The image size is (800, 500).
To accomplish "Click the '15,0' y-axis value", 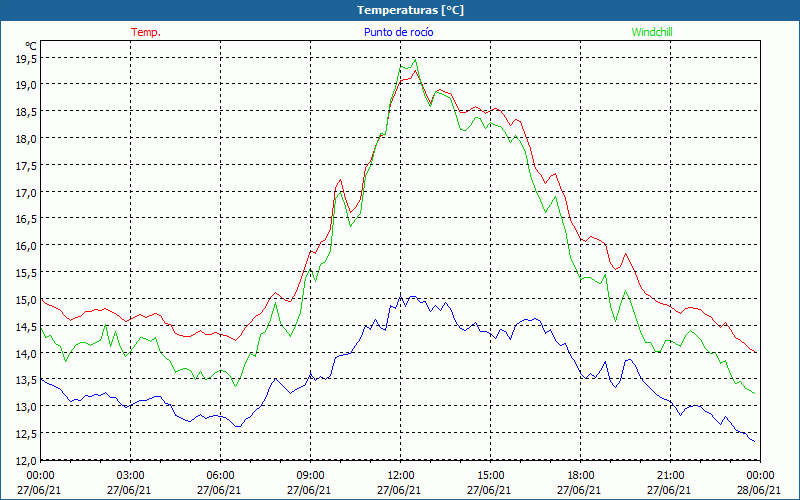I will click(26, 301).
